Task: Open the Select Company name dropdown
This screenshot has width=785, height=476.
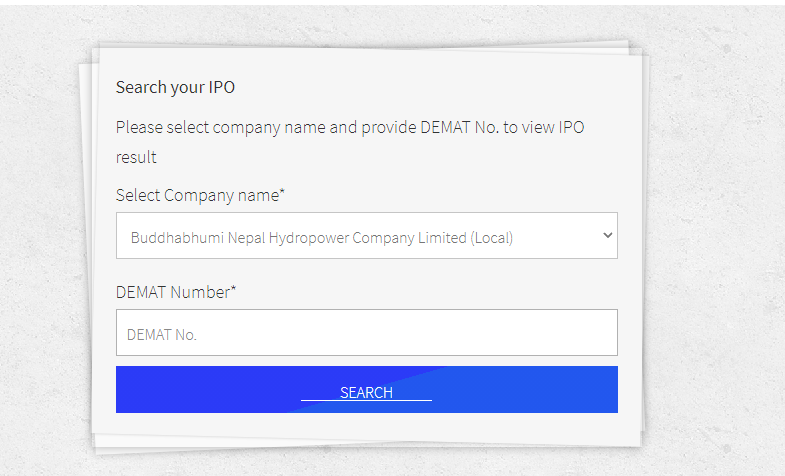Action: (x=366, y=236)
